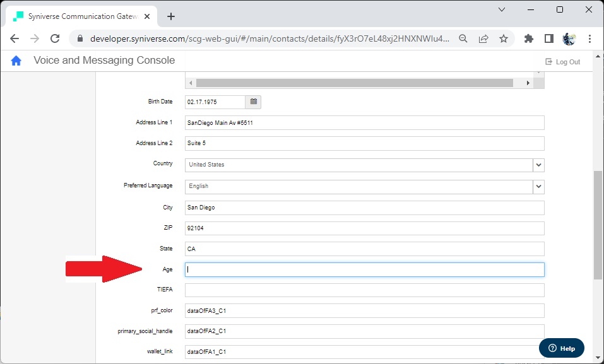This screenshot has width=604, height=364.
Task: Click the browser address bar URL
Action: point(269,38)
